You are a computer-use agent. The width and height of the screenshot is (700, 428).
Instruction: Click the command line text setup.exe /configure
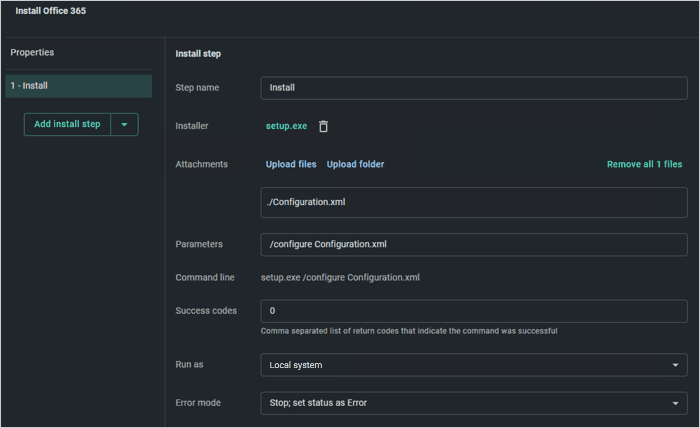(340, 278)
